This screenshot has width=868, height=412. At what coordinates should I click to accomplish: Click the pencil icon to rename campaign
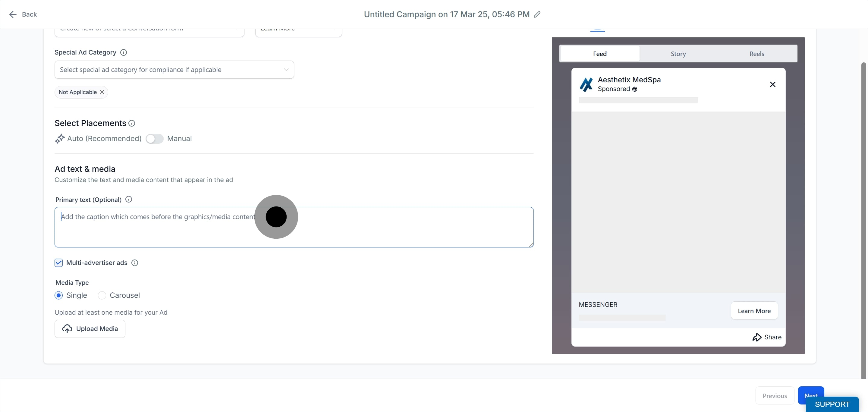coord(537,14)
